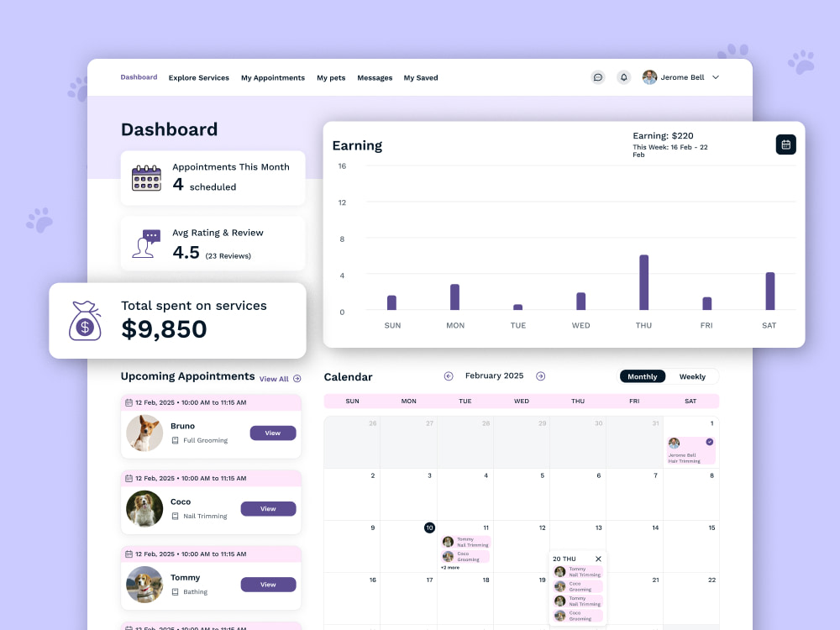This screenshot has height=630, width=840.
Task: Click the View All arrow icon
Action: click(297, 379)
